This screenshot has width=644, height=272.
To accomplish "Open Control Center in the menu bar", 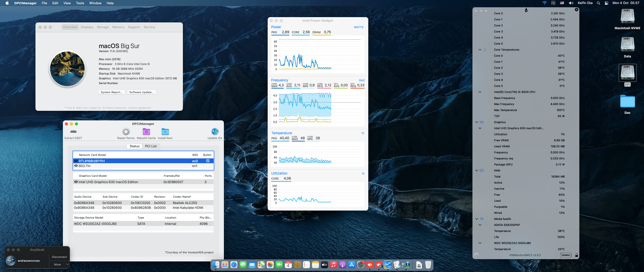I will pyautogui.click(x=607, y=3).
